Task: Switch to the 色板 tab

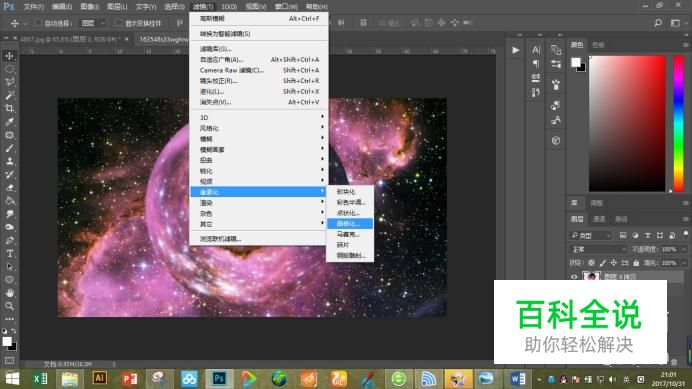Action: click(598, 45)
